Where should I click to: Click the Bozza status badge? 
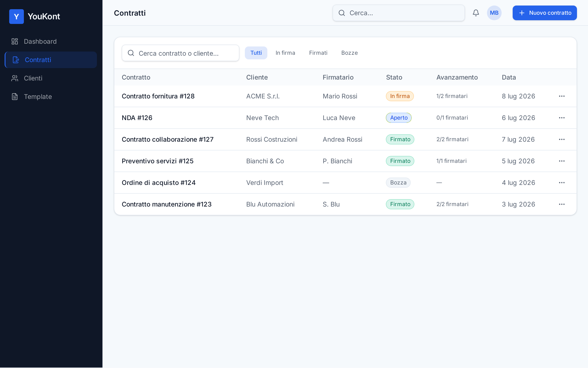tap(398, 183)
